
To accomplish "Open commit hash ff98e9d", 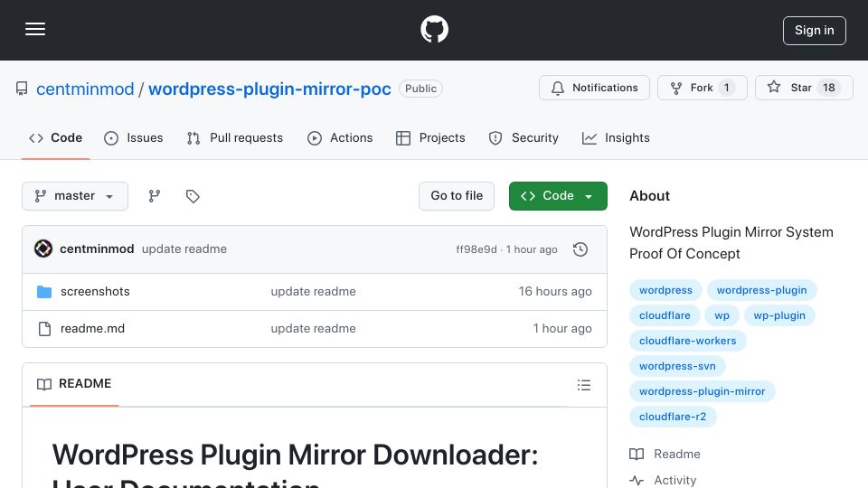I will click(x=476, y=249).
